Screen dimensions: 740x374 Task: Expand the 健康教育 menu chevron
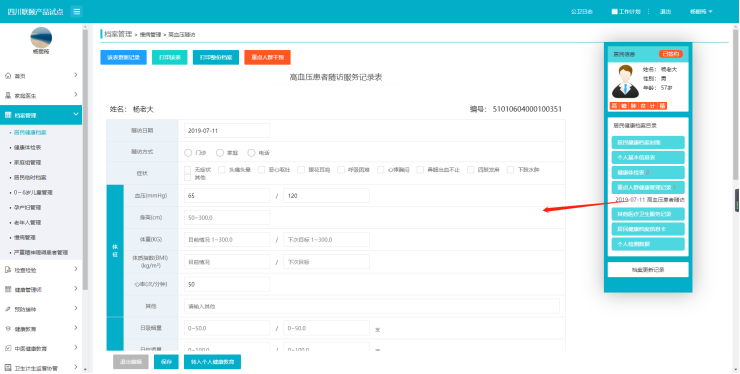(x=76, y=328)
